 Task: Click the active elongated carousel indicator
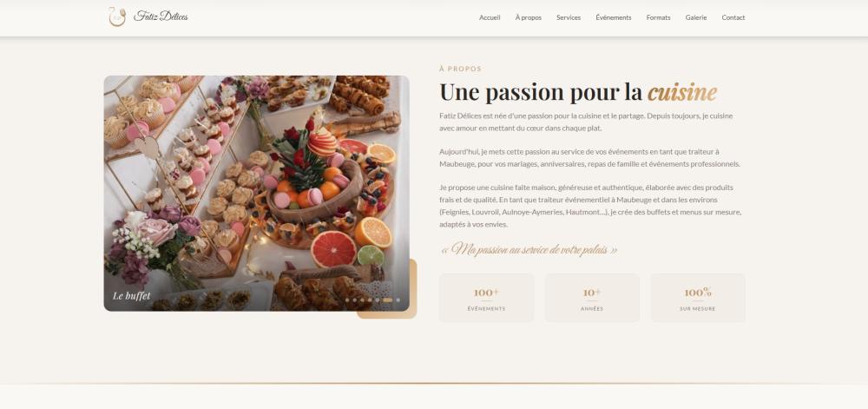[x=387, y=300]
